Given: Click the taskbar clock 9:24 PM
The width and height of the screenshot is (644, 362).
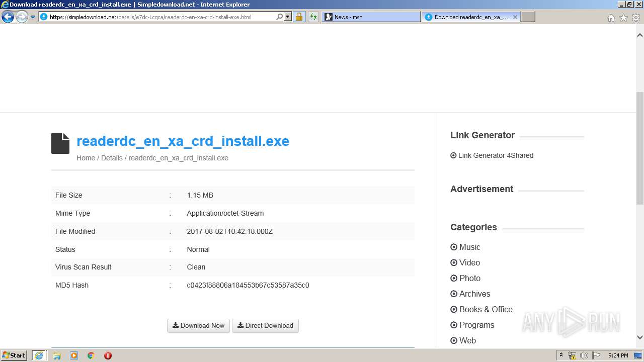Looking at the screenshot, I should click(618, 355).
